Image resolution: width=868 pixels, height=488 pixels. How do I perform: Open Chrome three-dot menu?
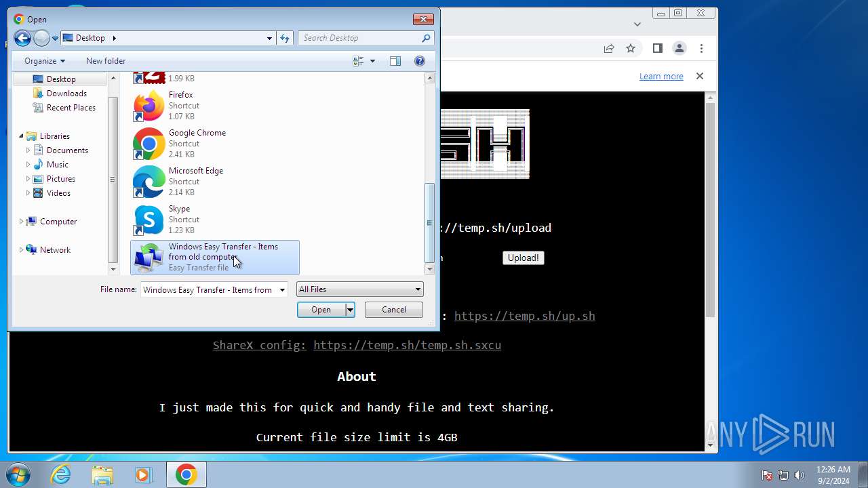coord(702,48)
